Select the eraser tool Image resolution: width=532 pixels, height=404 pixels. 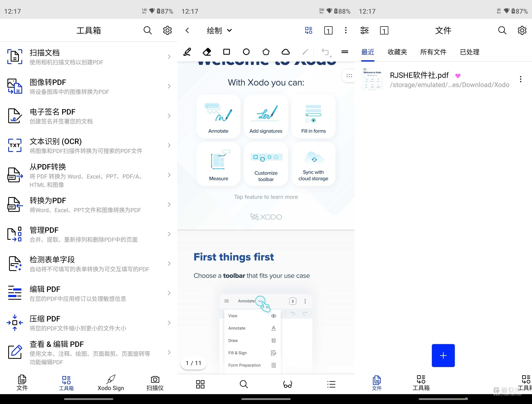pos(207,52)
